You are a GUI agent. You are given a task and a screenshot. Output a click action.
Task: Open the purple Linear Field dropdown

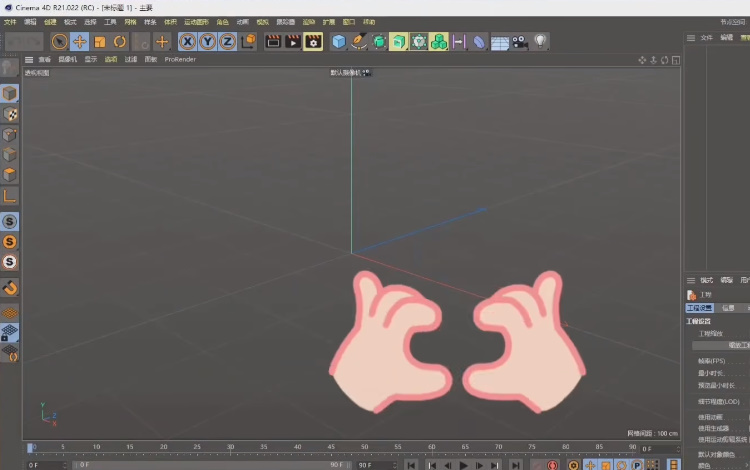pyautogui.click(x=459, y=42)
